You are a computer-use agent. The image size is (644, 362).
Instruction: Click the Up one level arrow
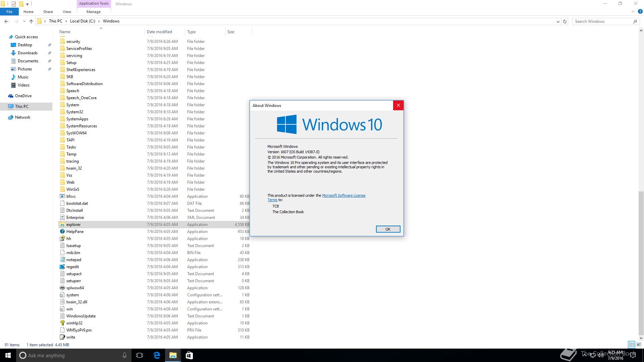click(x=31, y=21)
